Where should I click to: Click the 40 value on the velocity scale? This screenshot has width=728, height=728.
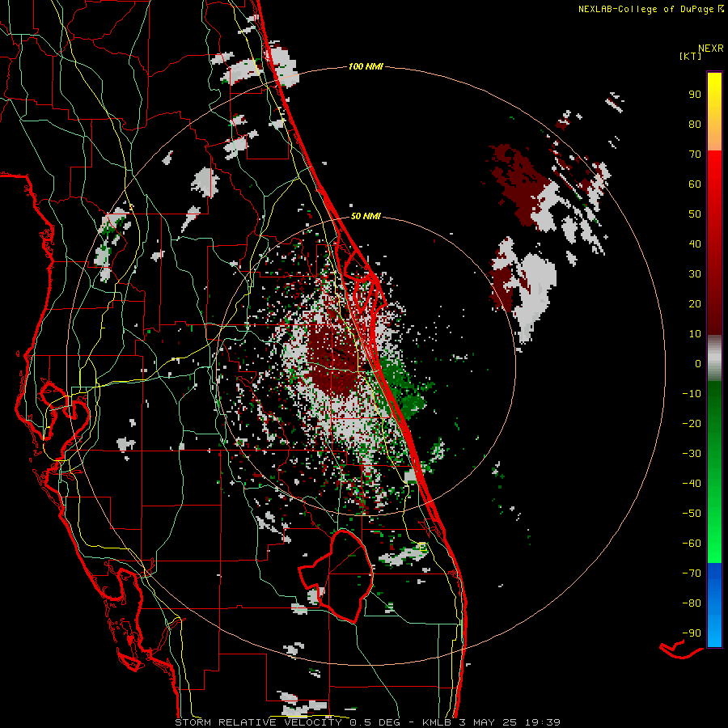pyautogui.click(x=695, y=243)
